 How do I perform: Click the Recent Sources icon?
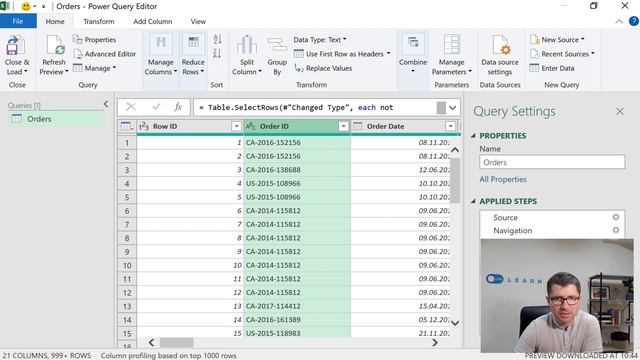(x=535, y=54)
